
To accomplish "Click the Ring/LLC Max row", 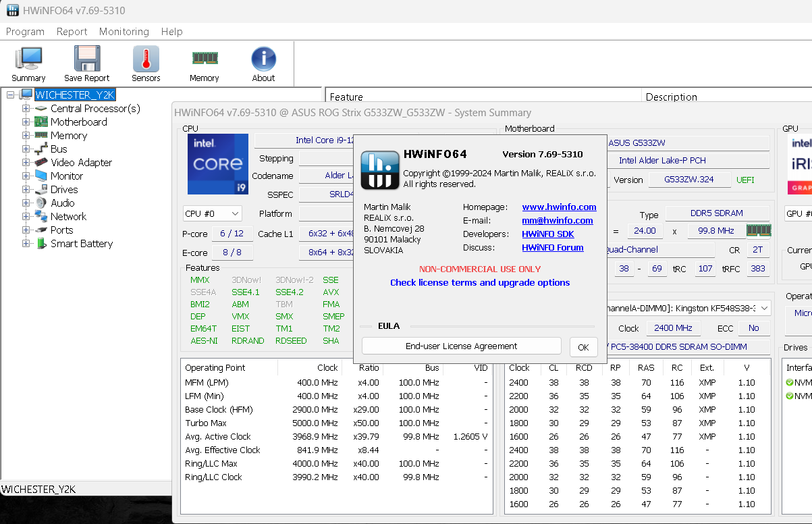I will [336, 464].
